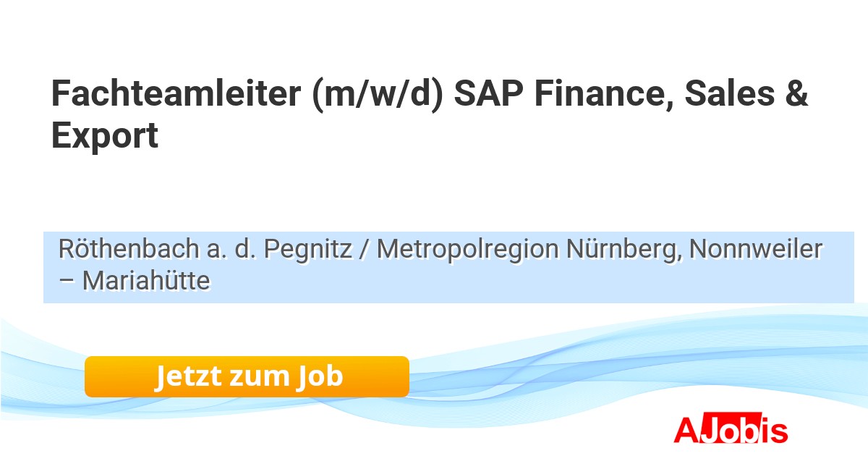Open the AJobis logo
The image size is (868, 456).
tap(731, 430)
